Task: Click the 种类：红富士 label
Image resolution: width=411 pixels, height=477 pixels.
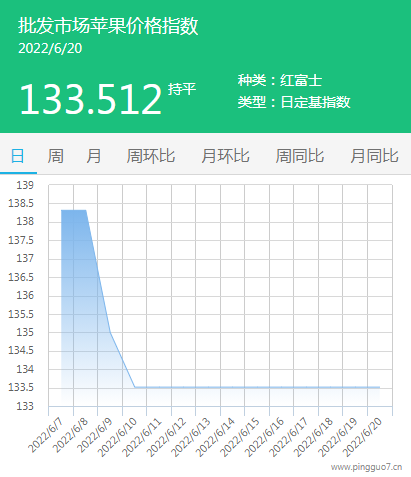Action: 280,80
